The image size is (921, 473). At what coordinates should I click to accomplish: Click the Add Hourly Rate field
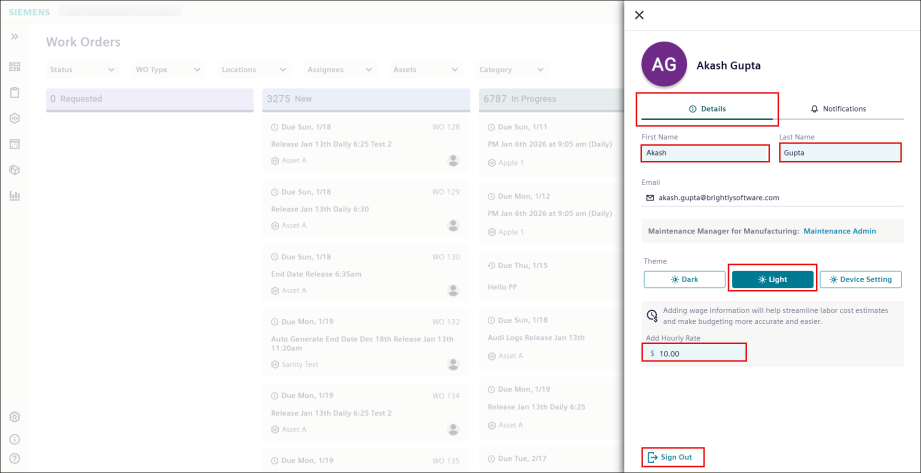(694, 353)
